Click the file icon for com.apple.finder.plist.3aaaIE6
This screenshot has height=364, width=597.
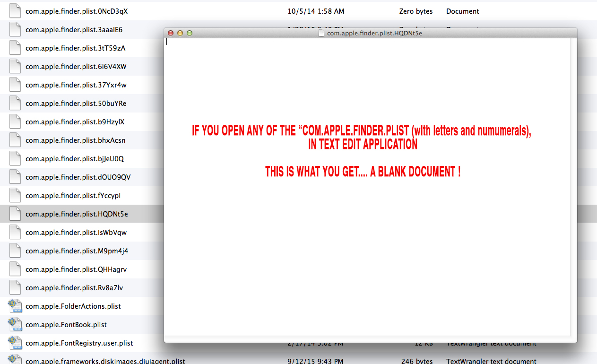[x=15, y=30]
